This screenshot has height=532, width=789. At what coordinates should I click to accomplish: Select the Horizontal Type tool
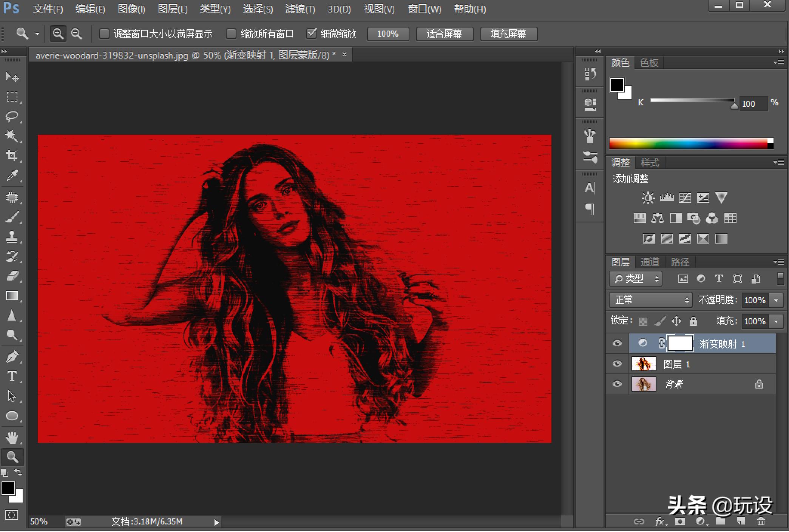coord(12,376)
